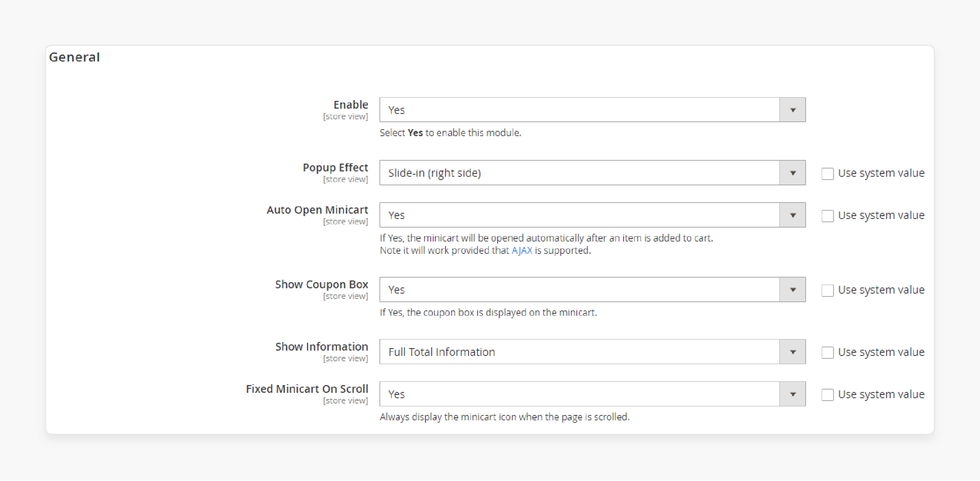Open the Fixed Minicart On Scroll dropdown
The image size is (980, 481).
pos(592,394)
